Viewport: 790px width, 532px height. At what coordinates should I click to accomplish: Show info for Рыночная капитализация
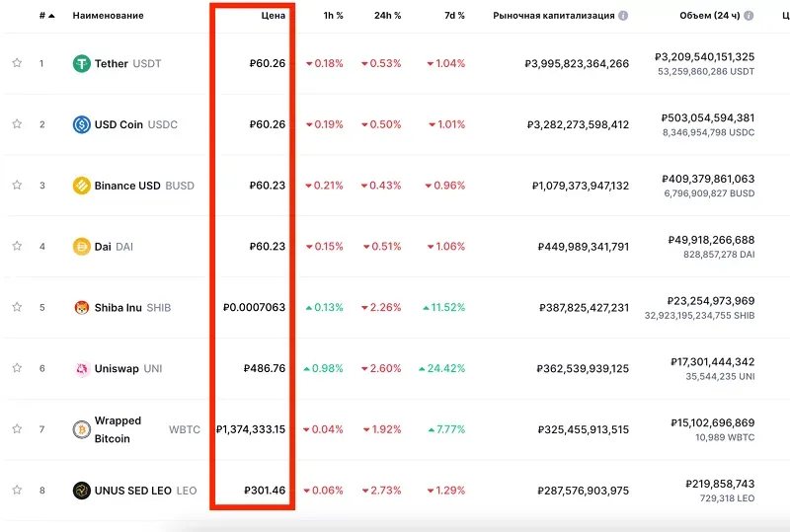[623, 16]
